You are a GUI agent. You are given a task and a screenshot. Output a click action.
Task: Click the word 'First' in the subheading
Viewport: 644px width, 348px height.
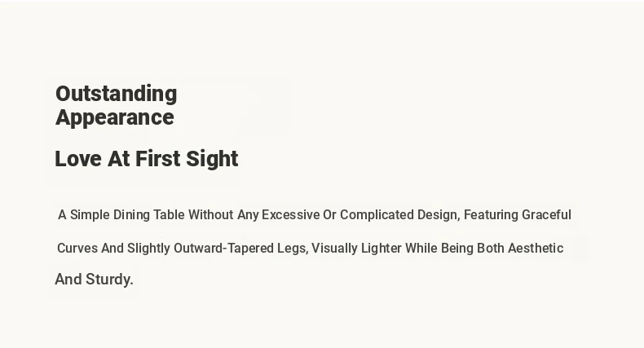(157, 159)
